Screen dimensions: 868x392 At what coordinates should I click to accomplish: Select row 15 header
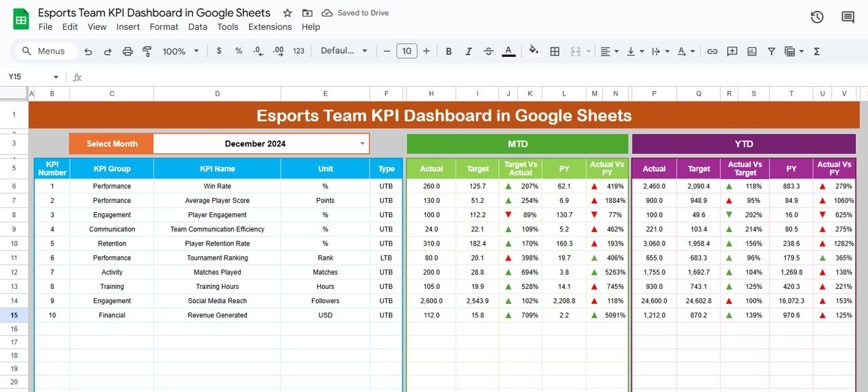click(14, 315)
